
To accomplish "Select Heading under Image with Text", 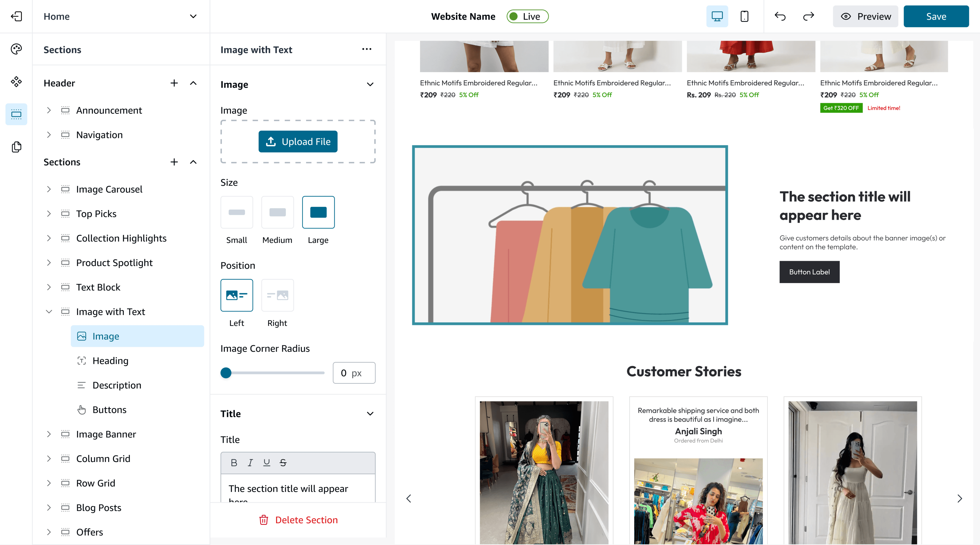I will pos(110,361).
